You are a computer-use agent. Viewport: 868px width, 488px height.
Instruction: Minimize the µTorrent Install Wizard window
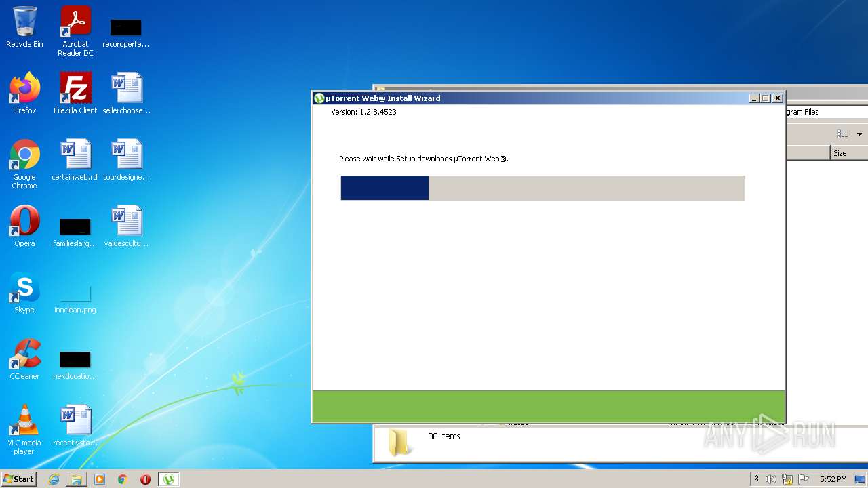pos(754,98)
